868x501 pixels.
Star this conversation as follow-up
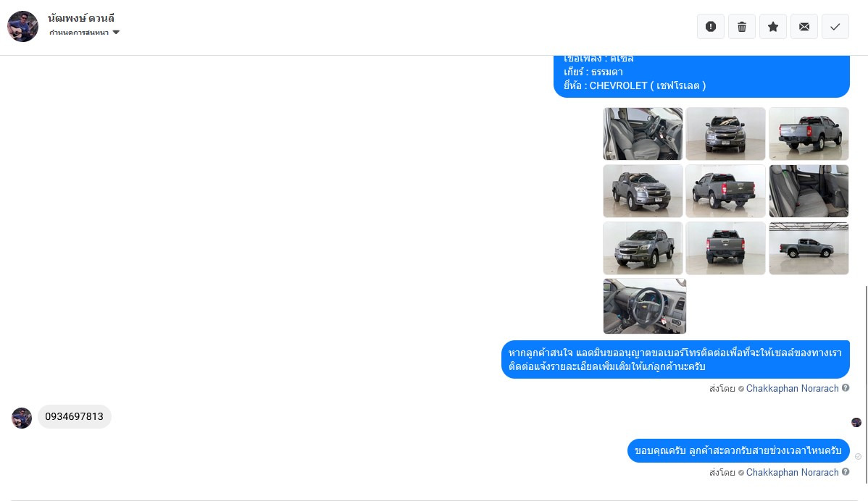pos(773,27)
